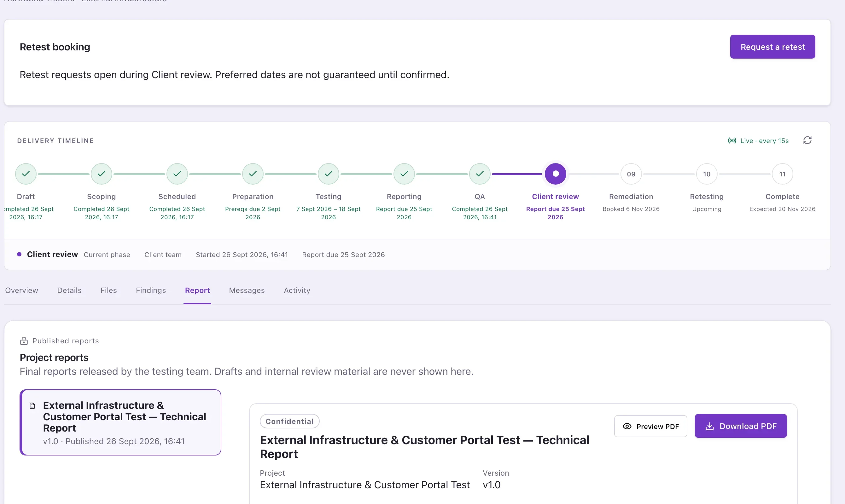Open the Details tab

point(69,290)
